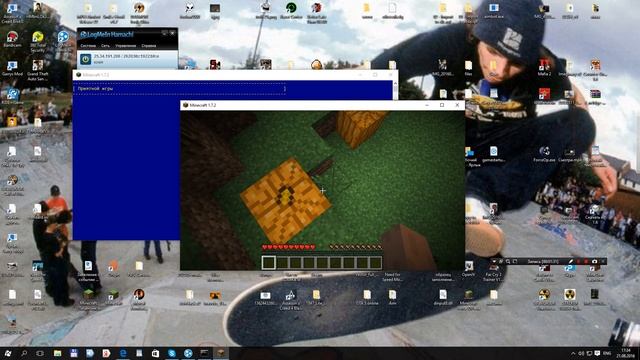Open the Mafia 2 desktop shortcut

(544, 67)
